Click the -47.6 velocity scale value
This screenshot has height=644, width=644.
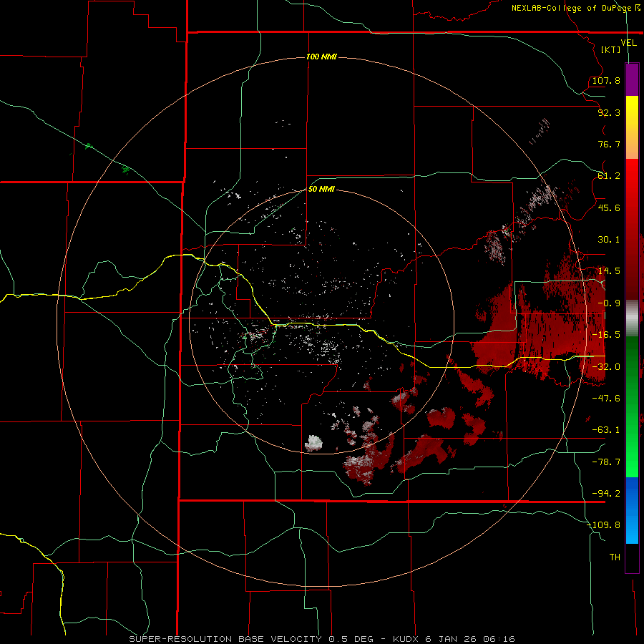coord(606,399)
